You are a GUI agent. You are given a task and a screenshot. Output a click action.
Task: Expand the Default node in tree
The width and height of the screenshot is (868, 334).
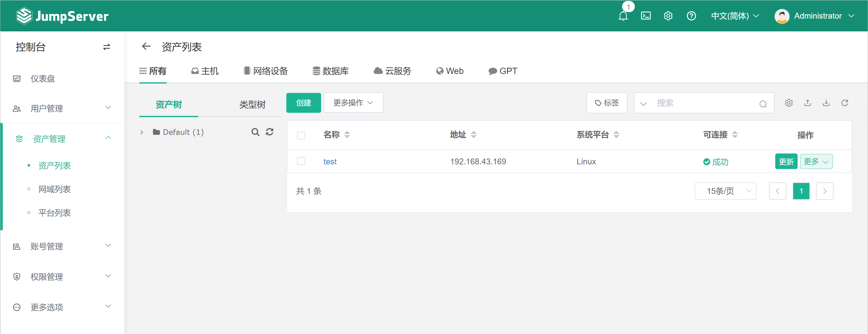tap(142, 132)
